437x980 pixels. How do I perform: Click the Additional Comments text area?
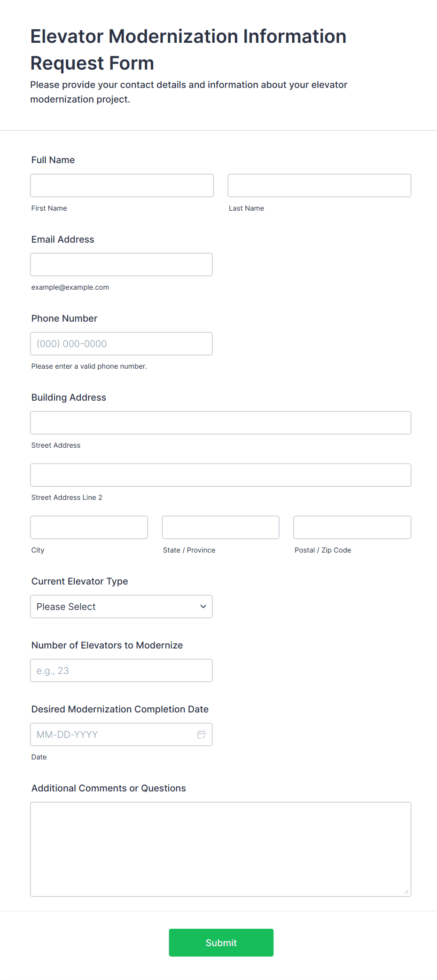pyautogui.click(x=220, y=849)
